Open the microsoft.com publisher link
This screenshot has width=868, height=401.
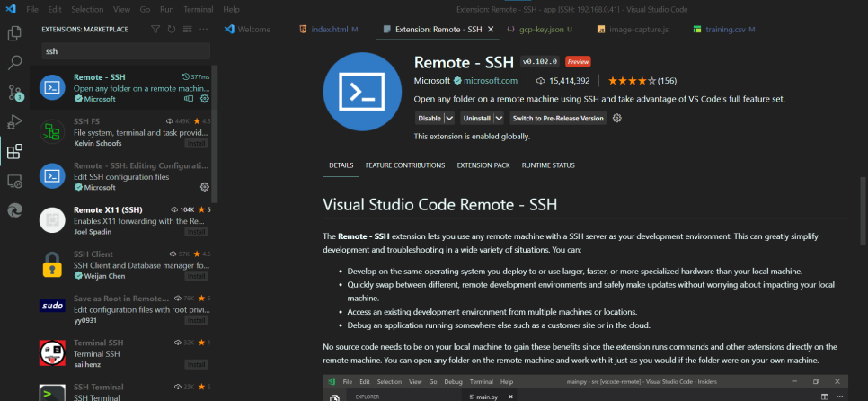[x=491, y=81]
